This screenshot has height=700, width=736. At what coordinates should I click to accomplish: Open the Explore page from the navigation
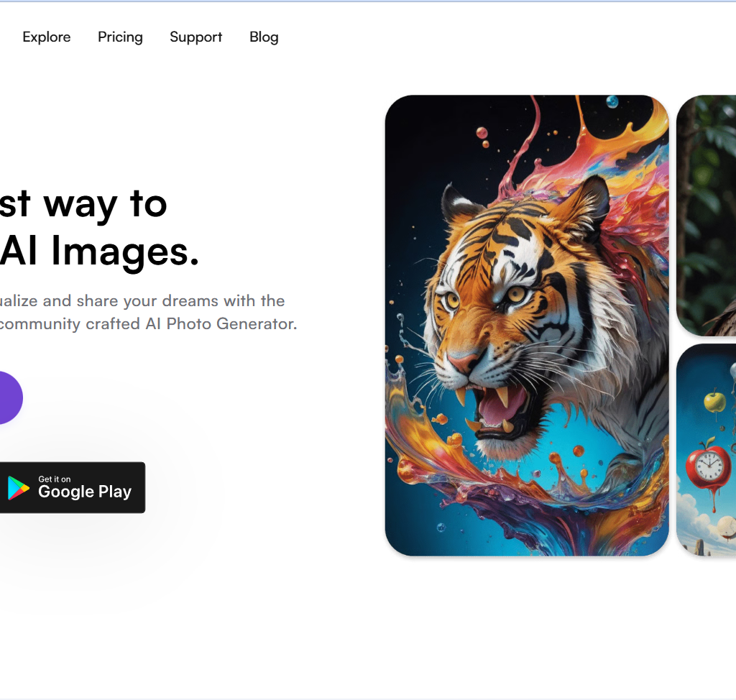point(47,37)
